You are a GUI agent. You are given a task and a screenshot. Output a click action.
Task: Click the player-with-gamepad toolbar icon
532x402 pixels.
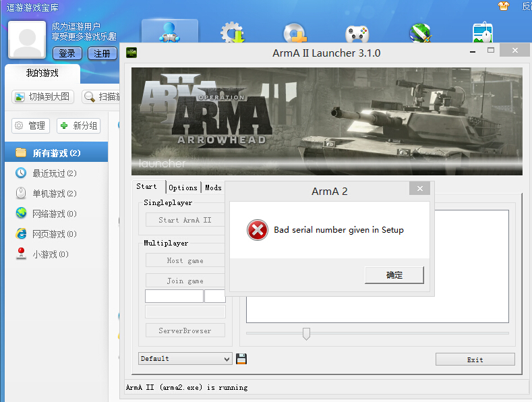170,32
